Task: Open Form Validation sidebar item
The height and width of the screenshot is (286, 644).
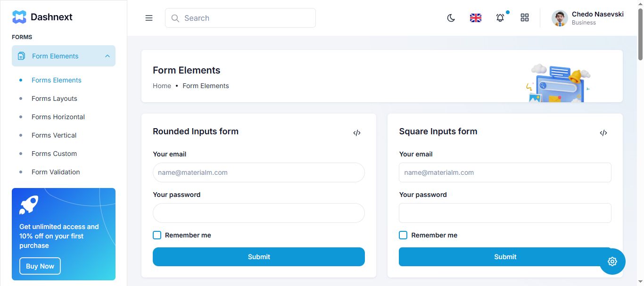Action: [56, 172]
